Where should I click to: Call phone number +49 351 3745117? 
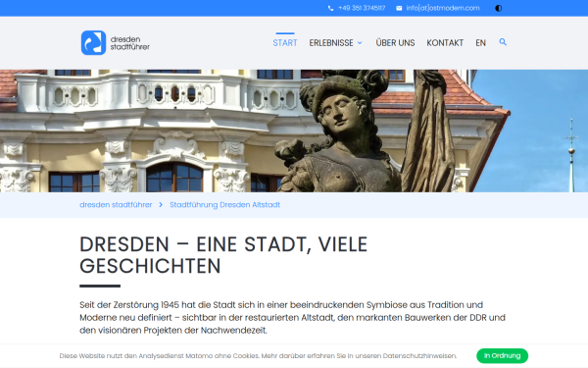[x=362, y=8]
